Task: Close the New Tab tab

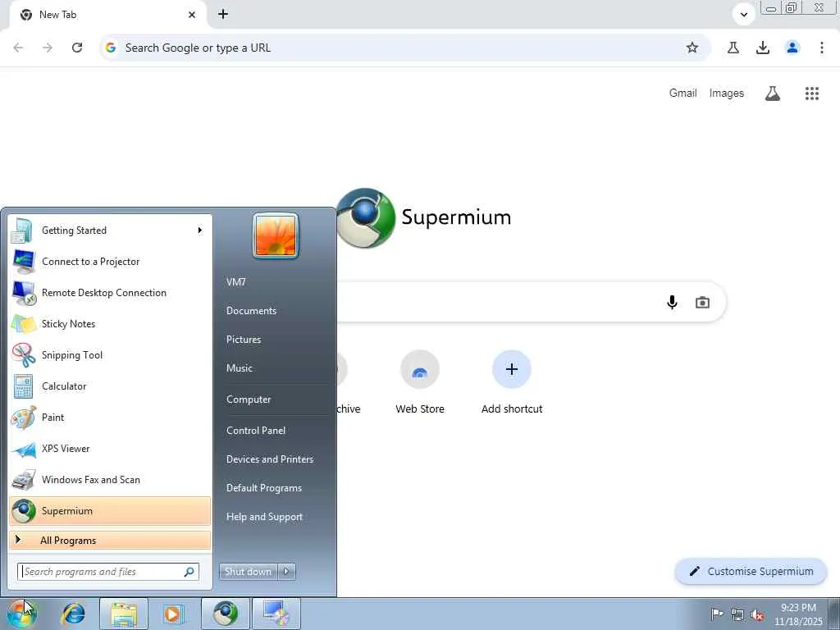Action: [x=192, y=15]
